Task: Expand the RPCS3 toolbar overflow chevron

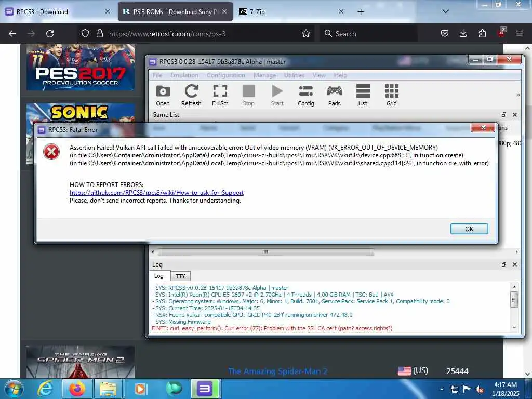Action: pos(518,95)
